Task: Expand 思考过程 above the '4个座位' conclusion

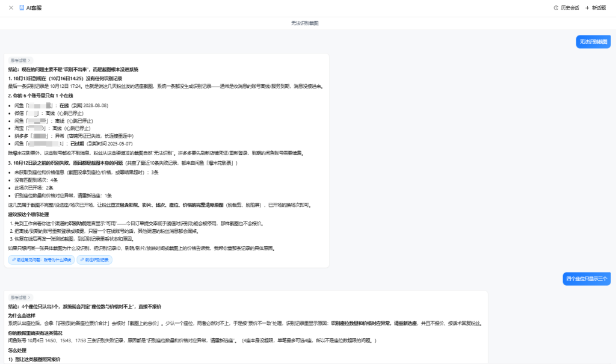Action: (20, 298)
